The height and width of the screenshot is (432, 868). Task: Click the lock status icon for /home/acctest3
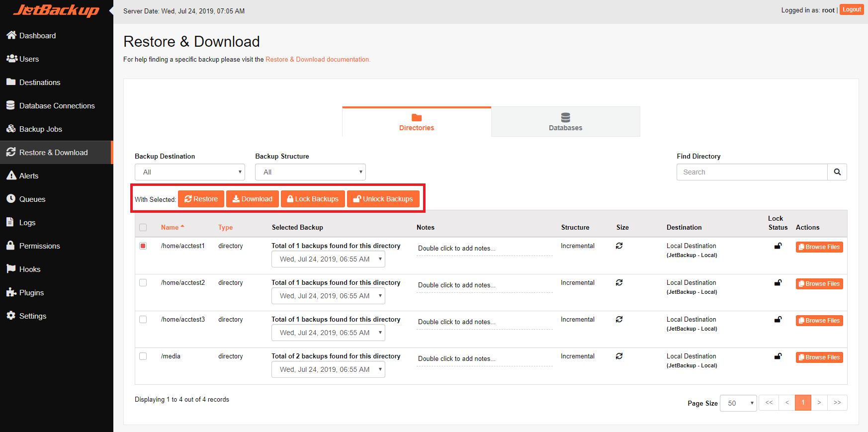pos(778,319)
